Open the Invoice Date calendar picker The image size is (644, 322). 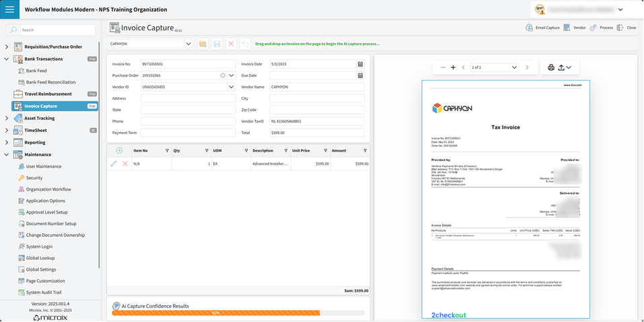(x=361, y=64)
